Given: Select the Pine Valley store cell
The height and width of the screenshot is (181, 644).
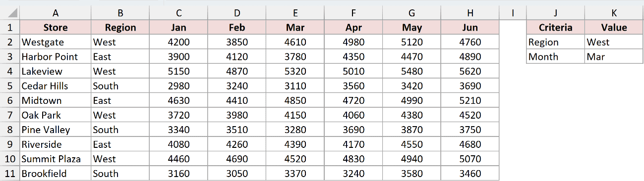Looking at the screenshot, I should (x=56, y=130).
